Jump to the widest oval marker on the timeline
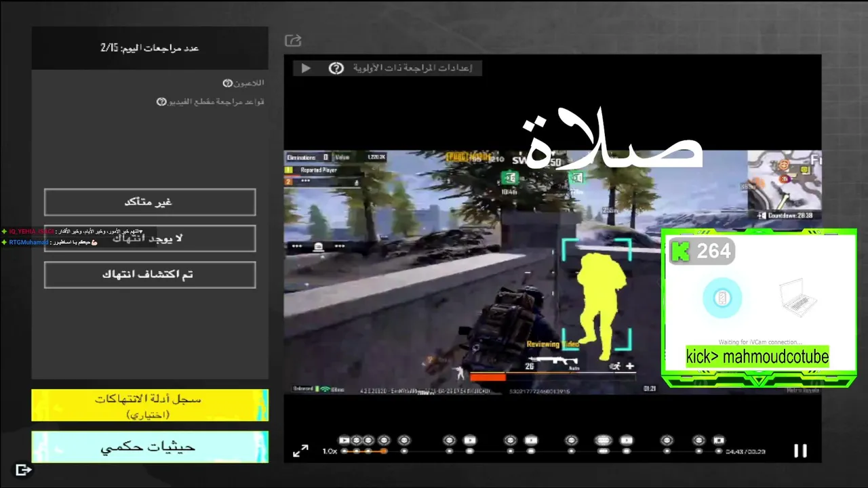The image size is (868, 488). pyautogui.click(x=603, y=441)
